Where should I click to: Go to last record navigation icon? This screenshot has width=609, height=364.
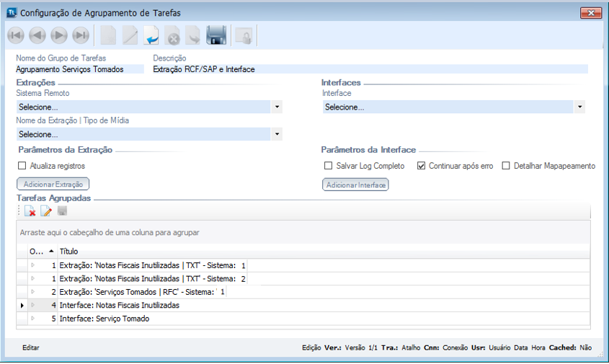(x=81, y=35)
